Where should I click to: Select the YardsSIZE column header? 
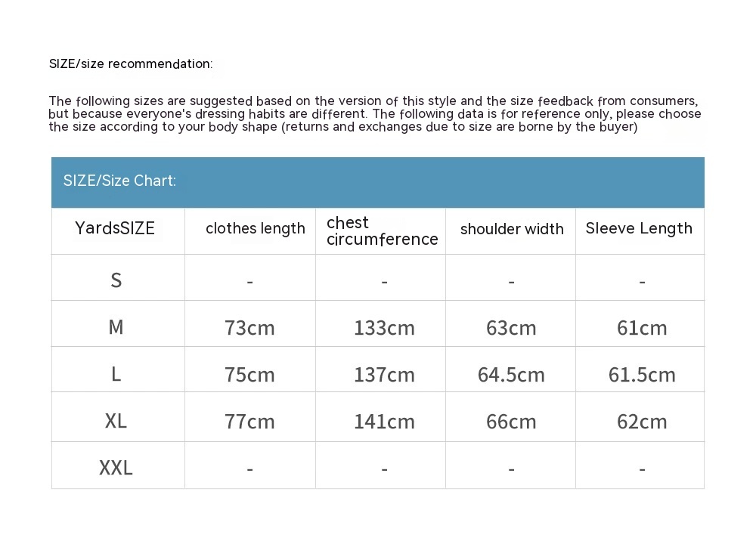coord(115,228)
